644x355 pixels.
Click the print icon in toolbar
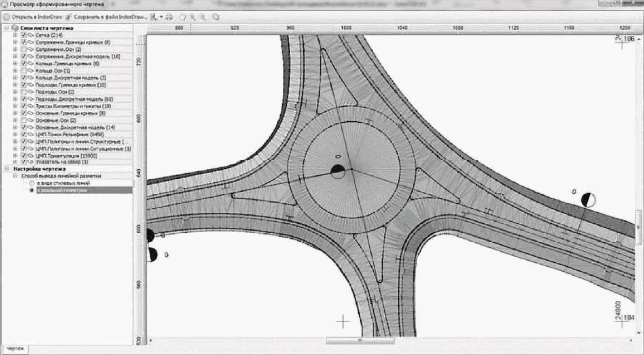[169, 17]
